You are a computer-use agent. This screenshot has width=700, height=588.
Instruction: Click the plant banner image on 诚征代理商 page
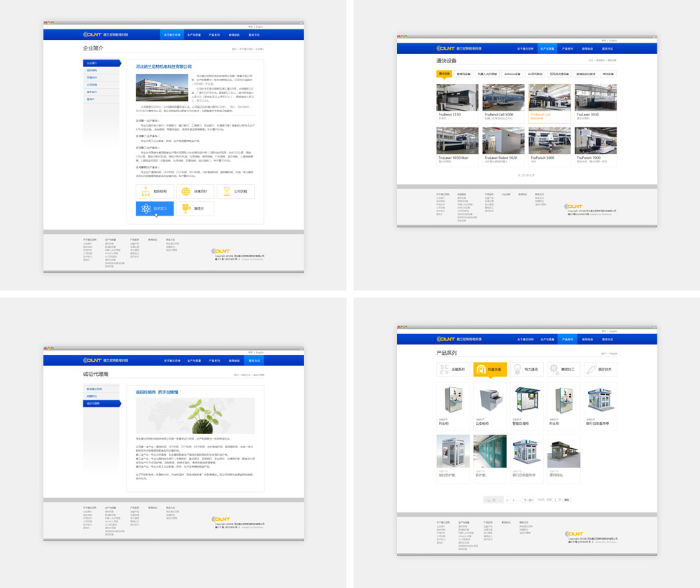tap(195, 416)
